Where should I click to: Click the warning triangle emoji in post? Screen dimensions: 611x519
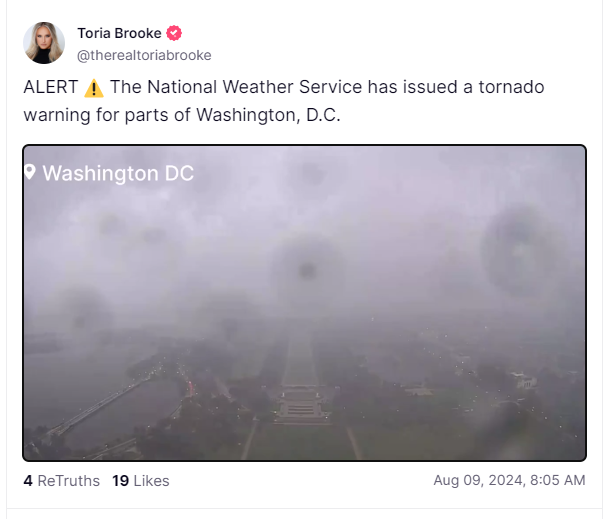pyautogui.click(x=94, y=88)
